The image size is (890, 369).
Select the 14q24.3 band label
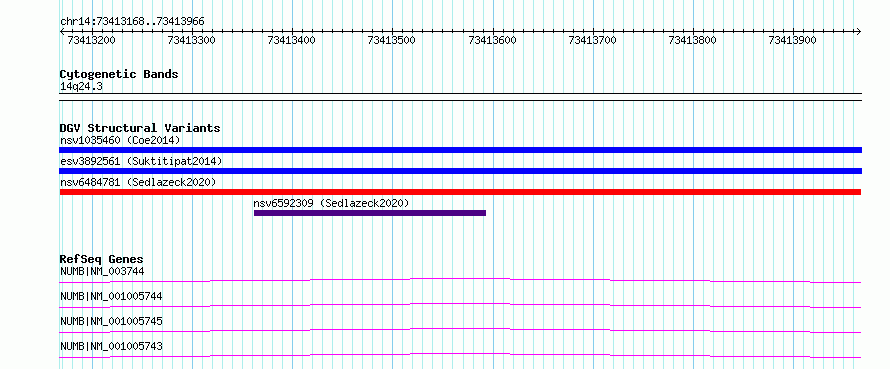[81, 87]
